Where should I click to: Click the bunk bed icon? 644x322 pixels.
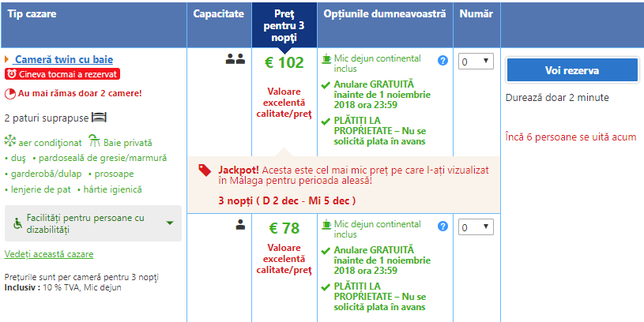click(x=99, y=118)
